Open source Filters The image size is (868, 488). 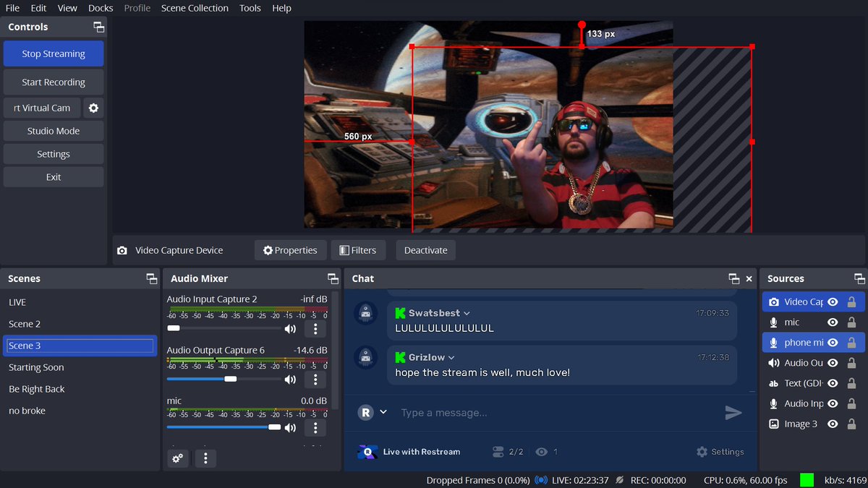pos(358,250)
